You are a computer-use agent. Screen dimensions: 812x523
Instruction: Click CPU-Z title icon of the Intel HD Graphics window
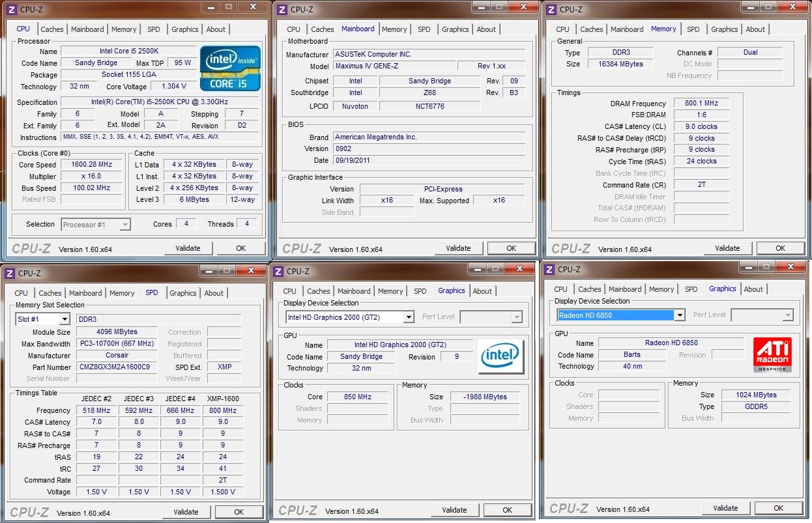tap(278, 271)
